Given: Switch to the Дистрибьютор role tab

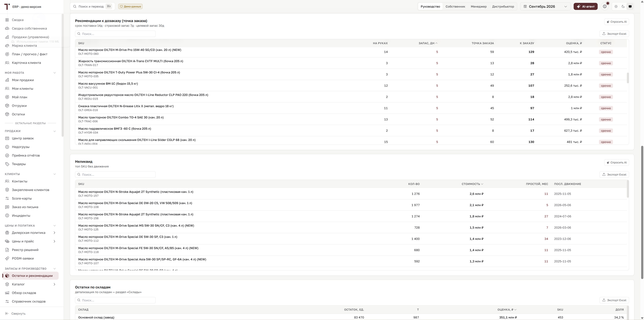Looking at the screenshot, I should (x=503, y=7).
